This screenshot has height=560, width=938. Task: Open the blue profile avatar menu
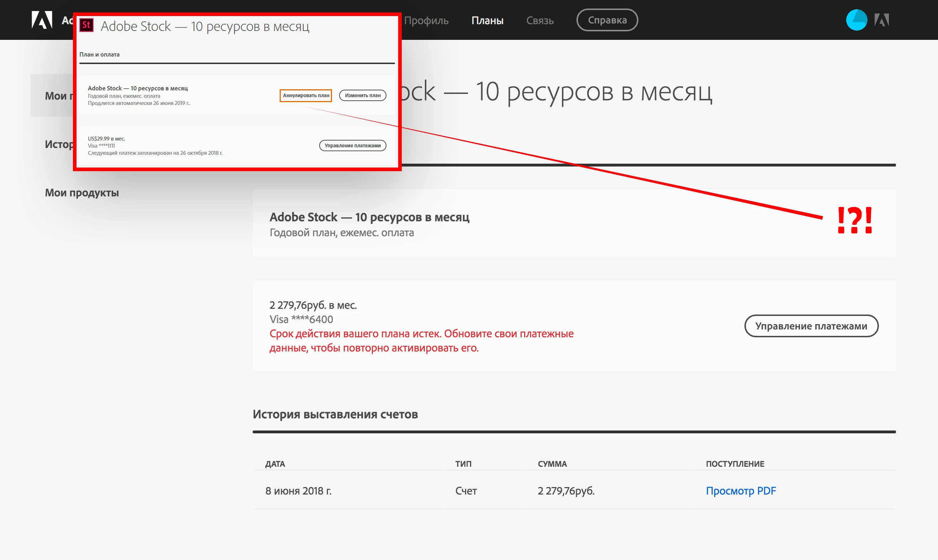tap(856, 20)
